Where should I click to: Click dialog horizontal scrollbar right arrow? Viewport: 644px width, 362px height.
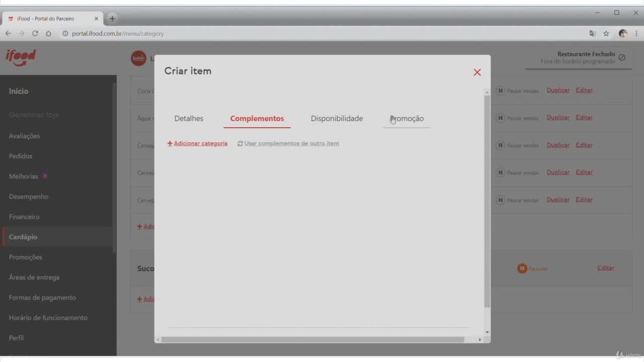pos(479,340)
